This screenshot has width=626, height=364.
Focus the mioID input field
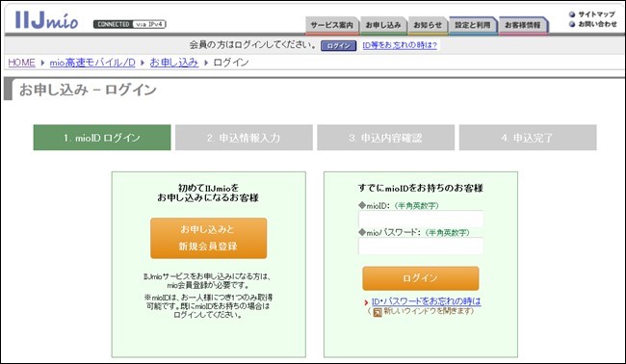pyautogui.click(x=421, y=220)
